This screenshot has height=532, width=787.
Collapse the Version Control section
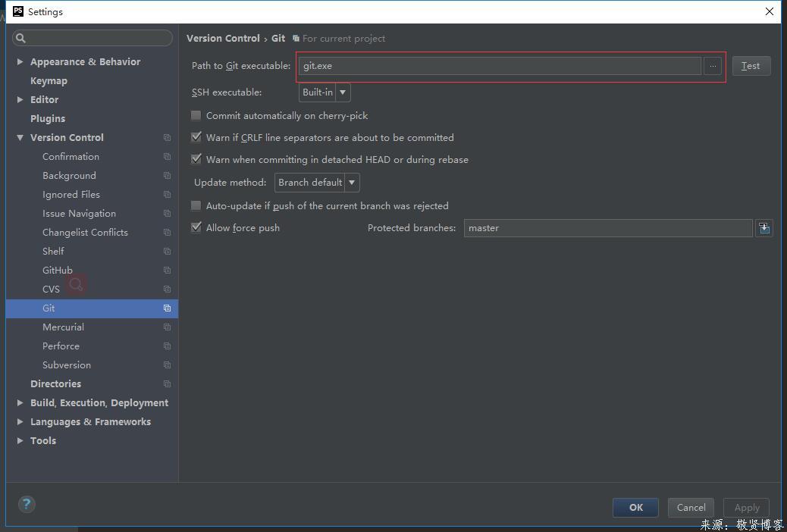(20, 137)
